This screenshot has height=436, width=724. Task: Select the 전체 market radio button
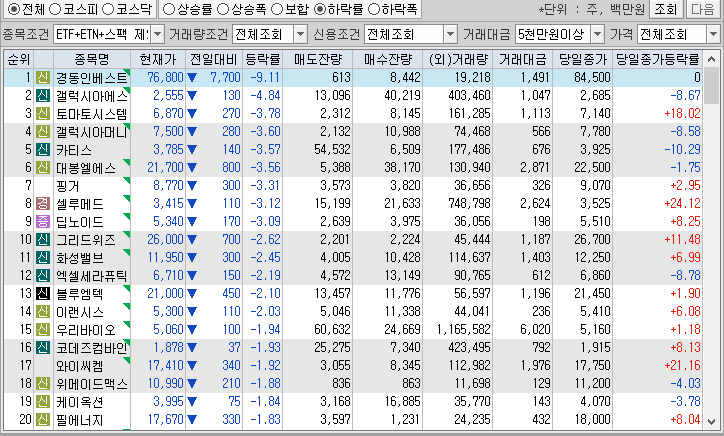tap(14, 9)
